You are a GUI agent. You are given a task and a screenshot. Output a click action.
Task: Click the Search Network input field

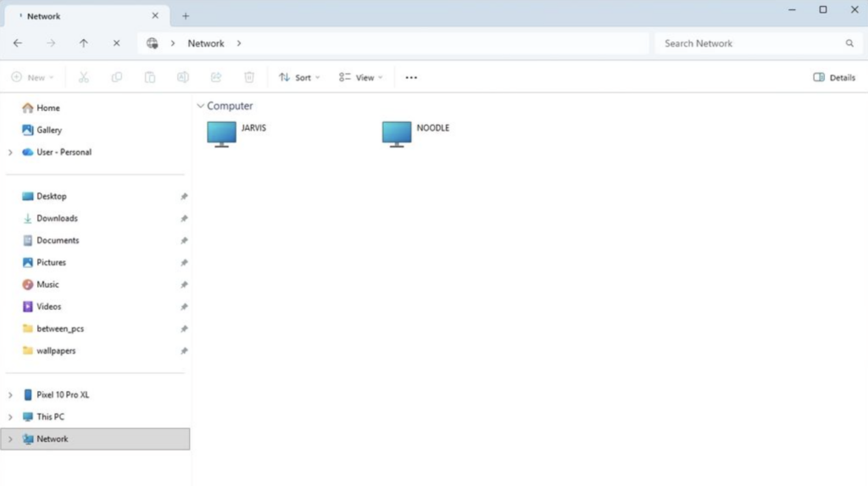tap(746, 43)
